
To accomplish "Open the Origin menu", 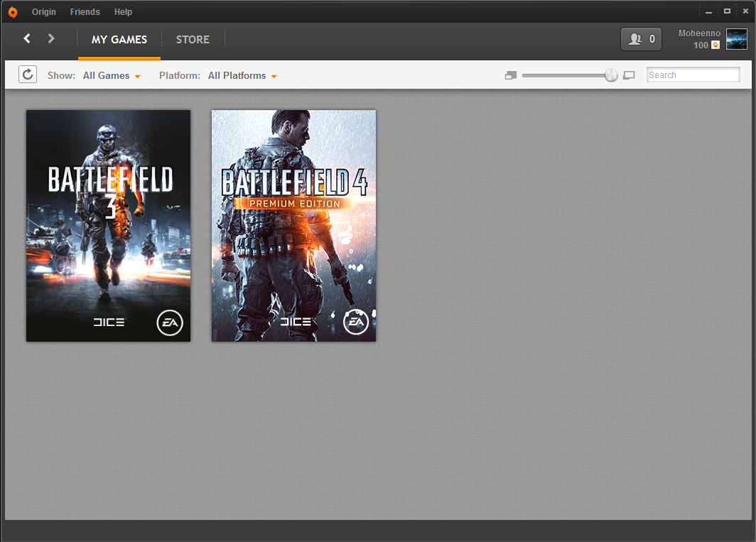I will click(x=44, y=12).
